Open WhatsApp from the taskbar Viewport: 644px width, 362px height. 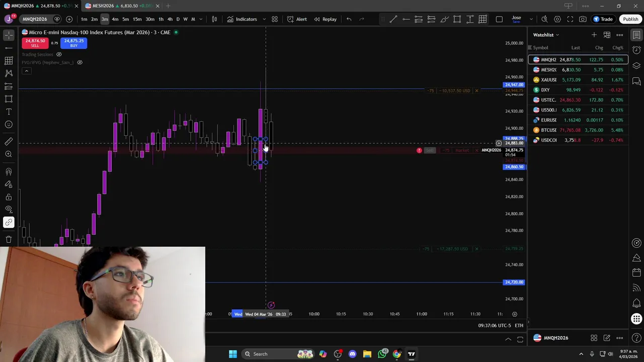[x=382, y=354]
